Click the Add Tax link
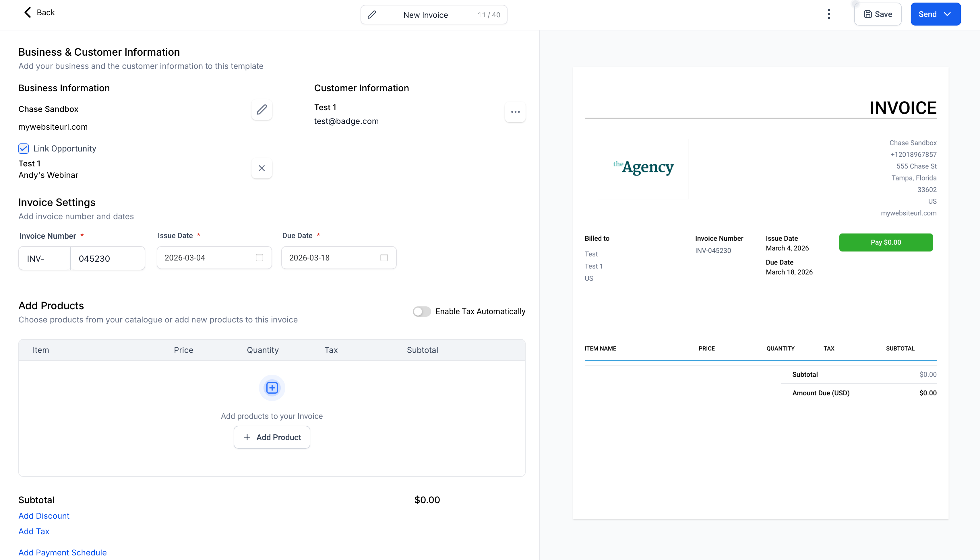Viewport: 980px width, 560px height. click(x=34, y=531)
